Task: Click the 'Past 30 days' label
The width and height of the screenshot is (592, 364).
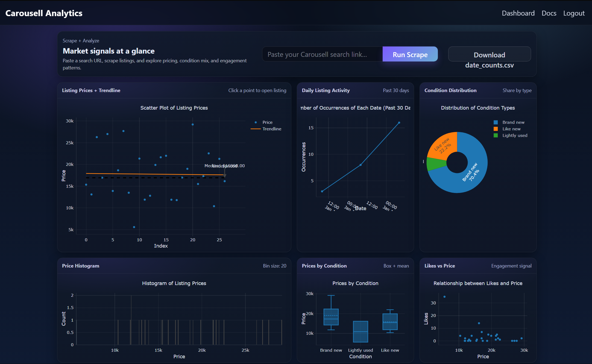Action: click(396, 90)
